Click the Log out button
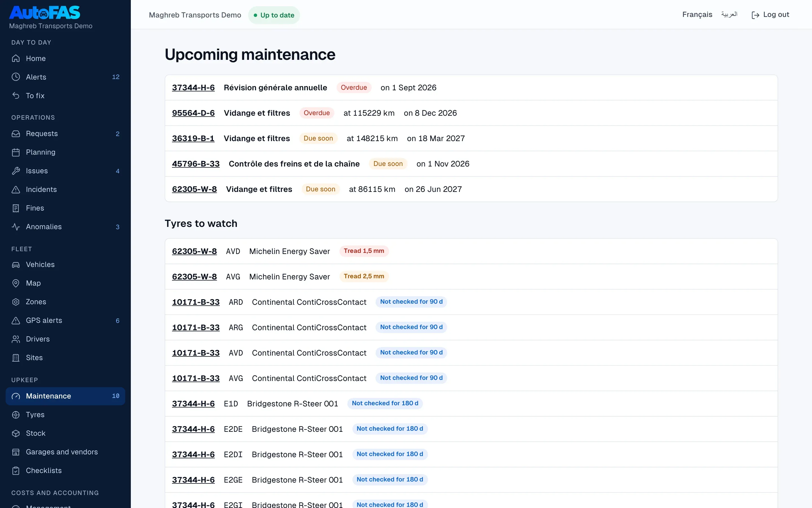The height and width of the screenshot is (508, 812). pyautogui.click(x=770, y=15)
